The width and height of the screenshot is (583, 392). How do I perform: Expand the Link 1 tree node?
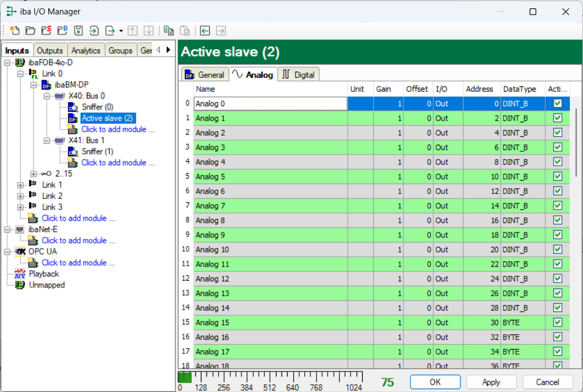coord(21,185)
